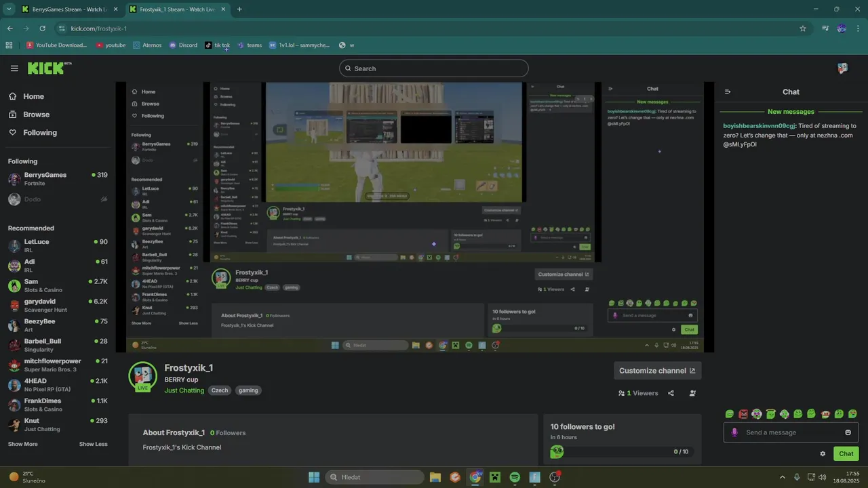Insert the first green emote in the emote row
This screenshot has height=488, width=868.
[x=730, y=413]
